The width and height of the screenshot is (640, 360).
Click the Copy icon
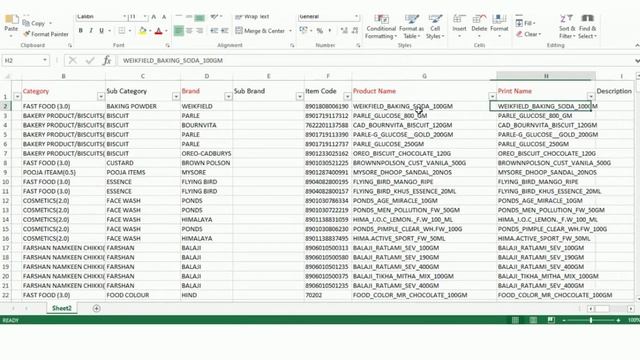27,23
